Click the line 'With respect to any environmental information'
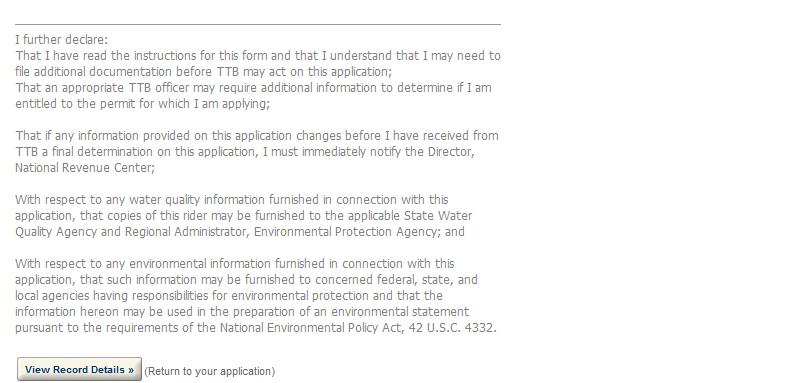The image size is (804, 383). tap(235, 264)
